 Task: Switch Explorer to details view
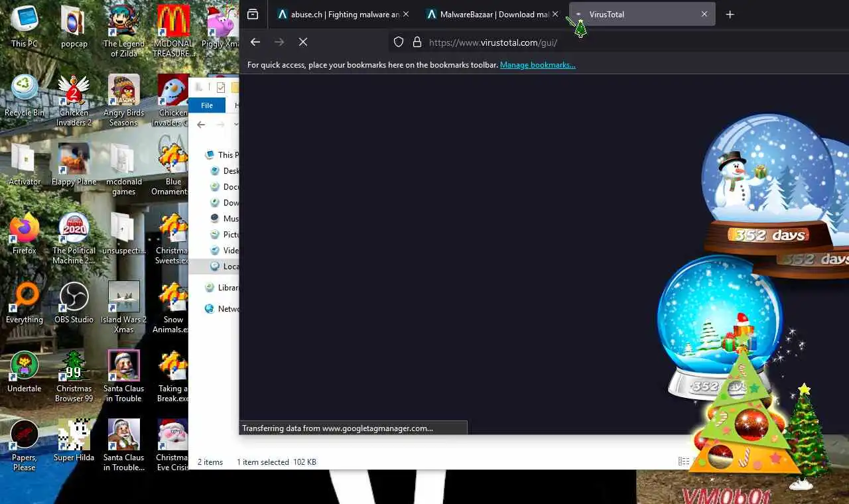683,462
